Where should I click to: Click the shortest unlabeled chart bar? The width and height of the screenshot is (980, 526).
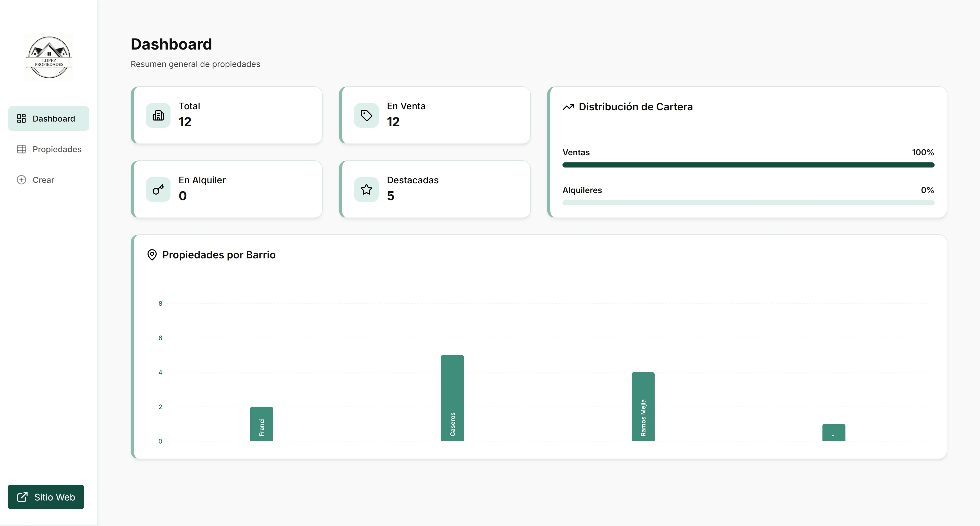834,433
